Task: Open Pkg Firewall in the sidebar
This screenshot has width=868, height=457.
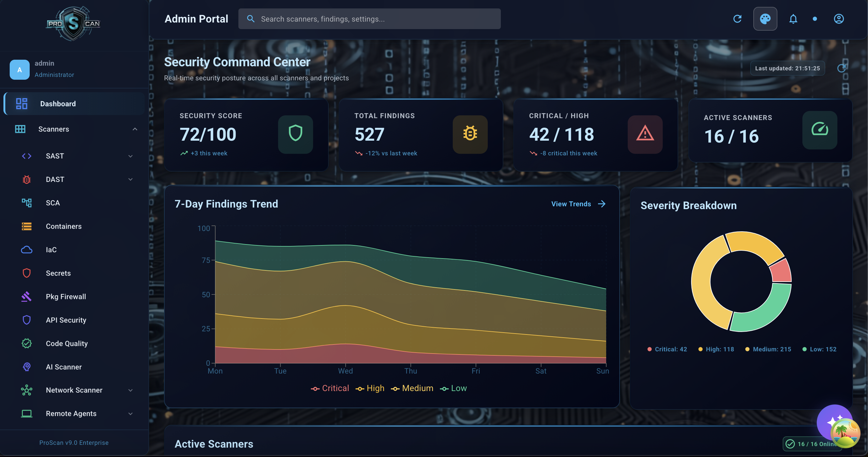Action: click(66, 297)
